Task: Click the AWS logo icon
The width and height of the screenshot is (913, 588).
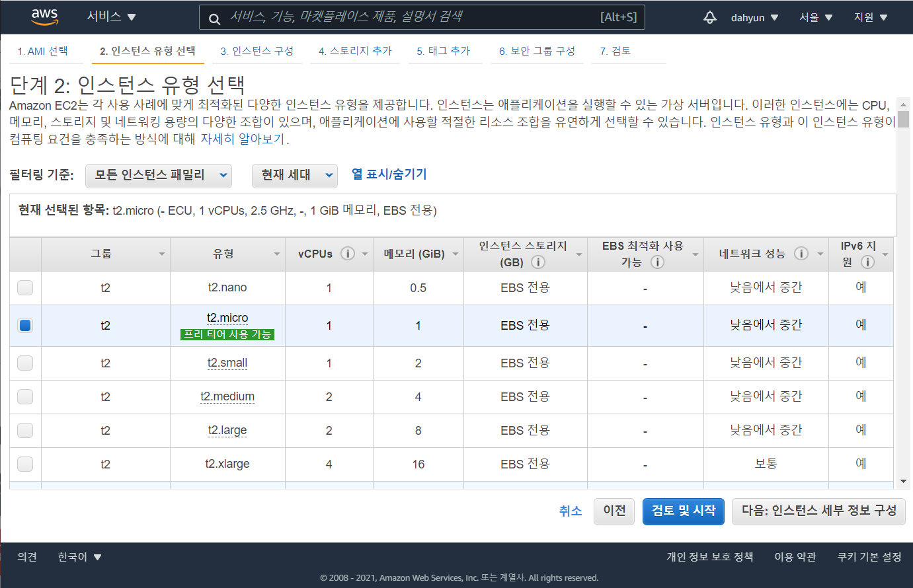Action: tap(44, 17)
